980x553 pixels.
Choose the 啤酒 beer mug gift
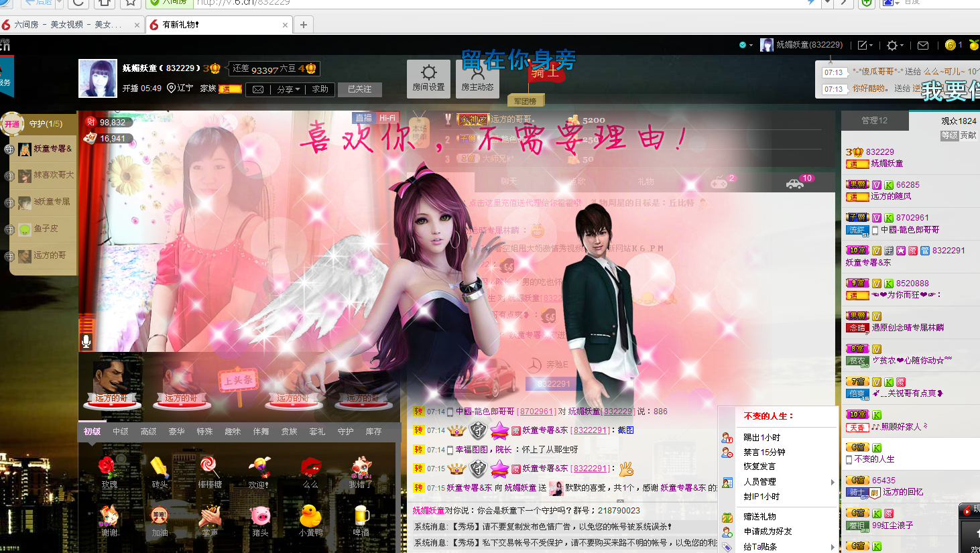click(361, 515)
